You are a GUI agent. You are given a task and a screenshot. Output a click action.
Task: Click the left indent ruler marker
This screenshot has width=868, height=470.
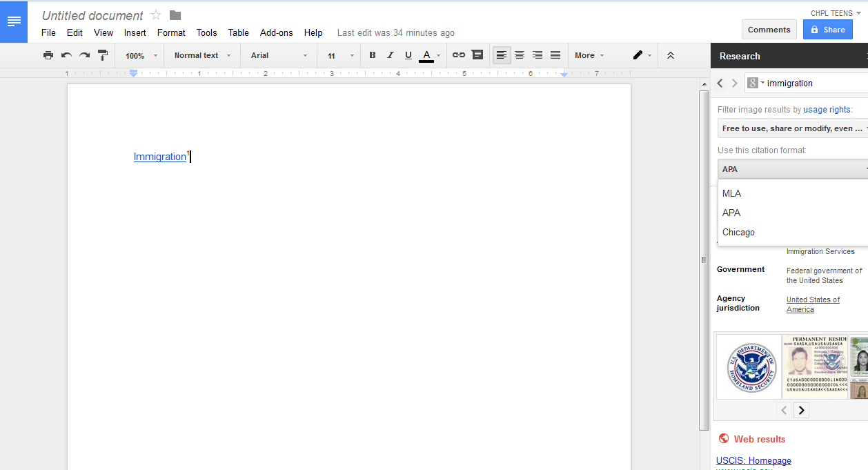(134, 73)
